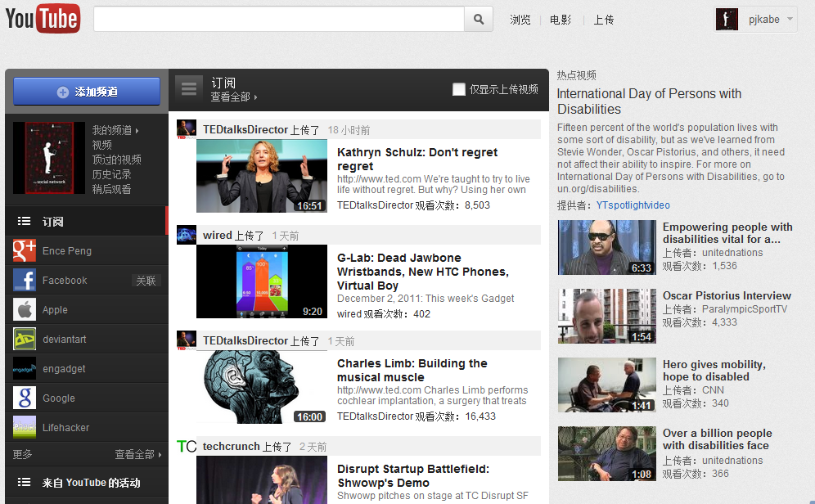
Task: Open the 浏览 menu item
Action: click(520, 20)
